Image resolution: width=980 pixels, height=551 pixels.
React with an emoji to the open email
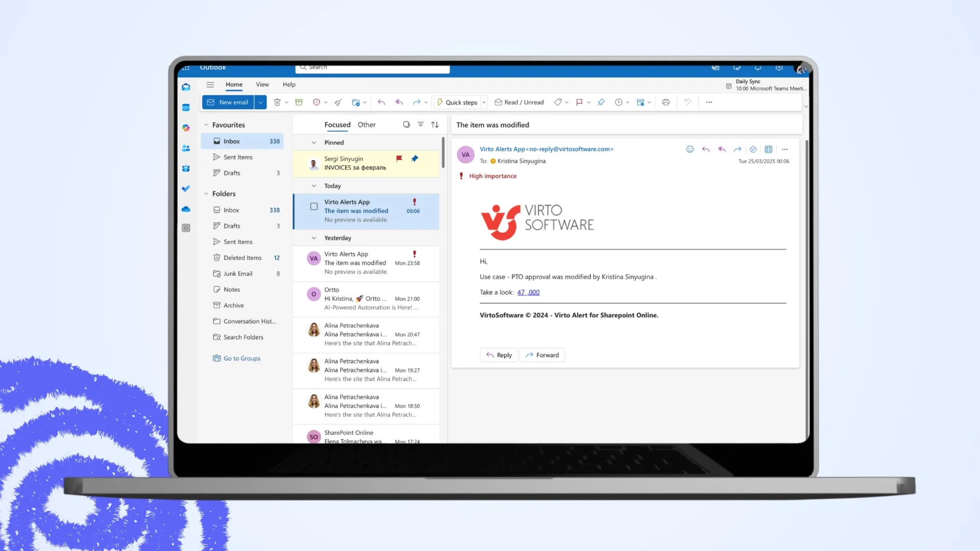tap(690, 149)
